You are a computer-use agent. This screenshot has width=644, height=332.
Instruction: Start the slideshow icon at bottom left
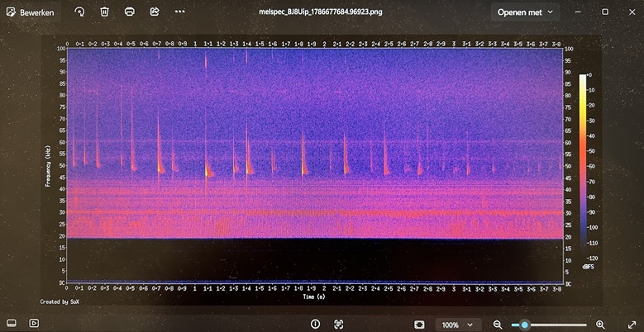[x=34, y=324]
